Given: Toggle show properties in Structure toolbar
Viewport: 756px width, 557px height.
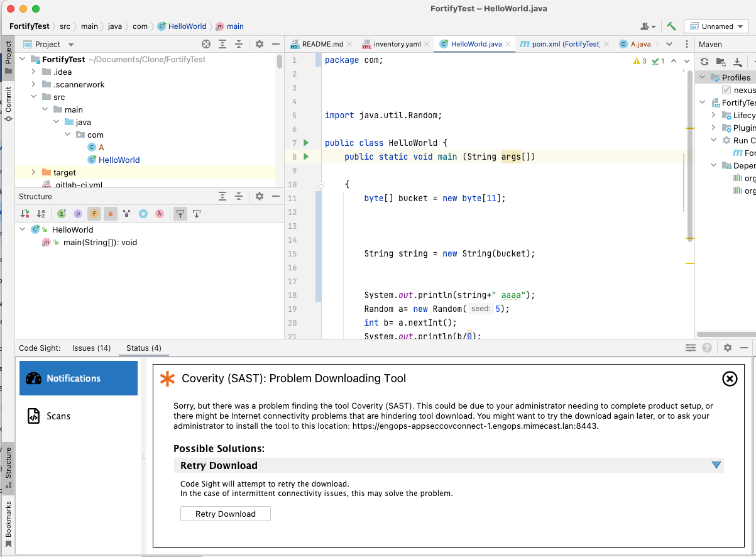Looking at the screenshot, I should click(78, 214).
